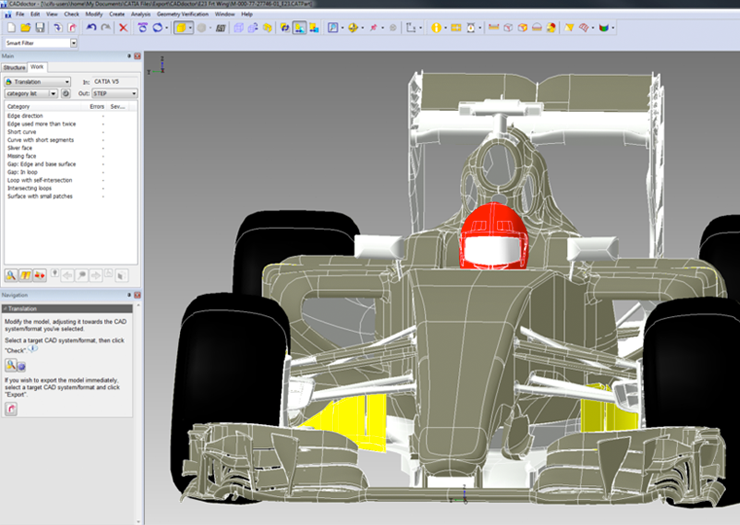Pin the Navigation panel
The width and height of the screenshot is (740, 525).
pyautogui.click(x=129, y=295)
